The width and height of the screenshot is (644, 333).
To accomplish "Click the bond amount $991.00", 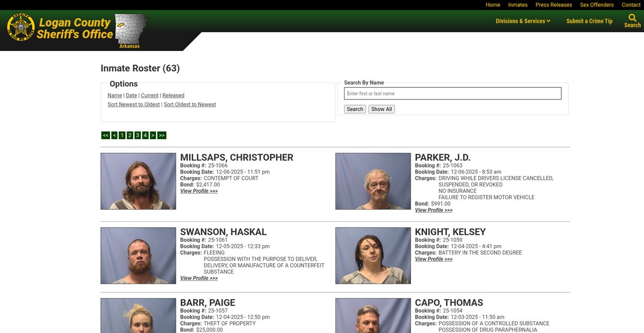I will click(x=441, y=204).
